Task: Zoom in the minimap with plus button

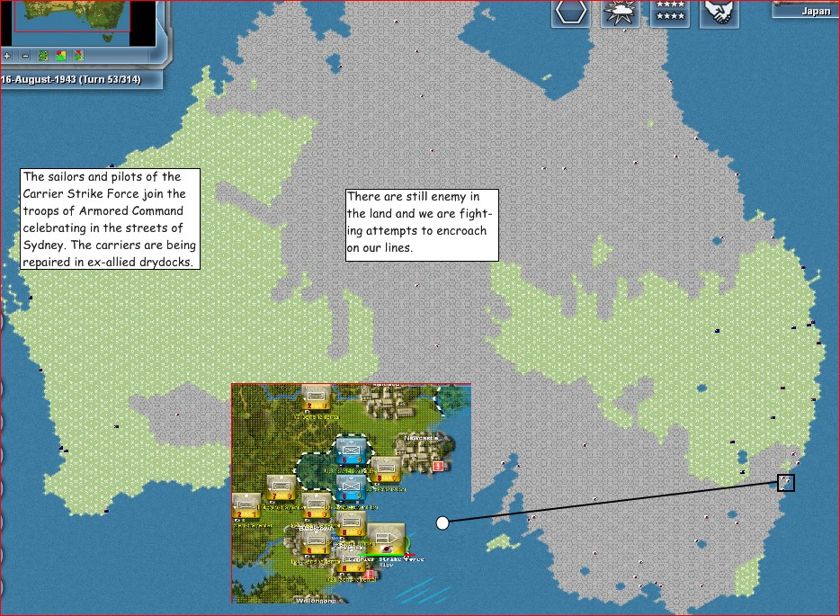Action: (7, 55)
